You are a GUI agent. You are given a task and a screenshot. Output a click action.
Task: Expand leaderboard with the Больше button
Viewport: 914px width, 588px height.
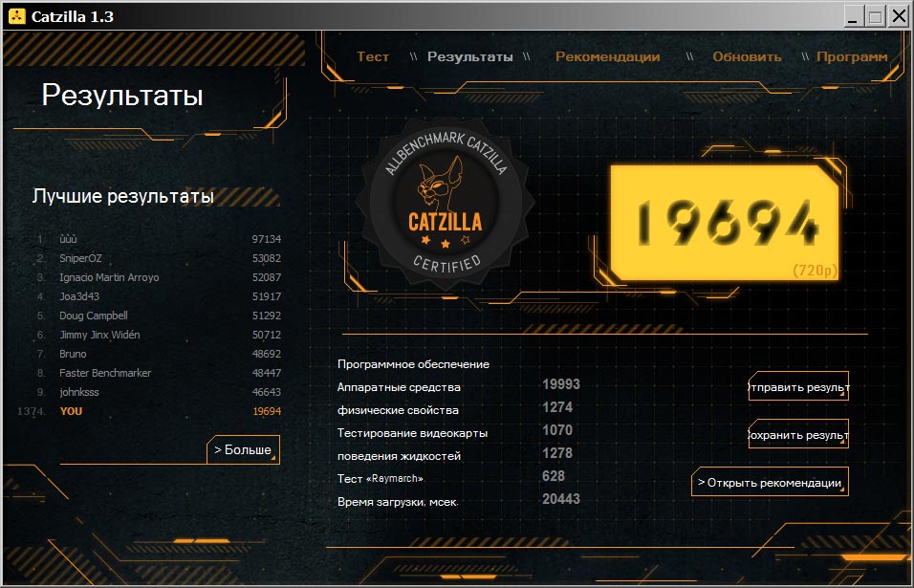243,449
